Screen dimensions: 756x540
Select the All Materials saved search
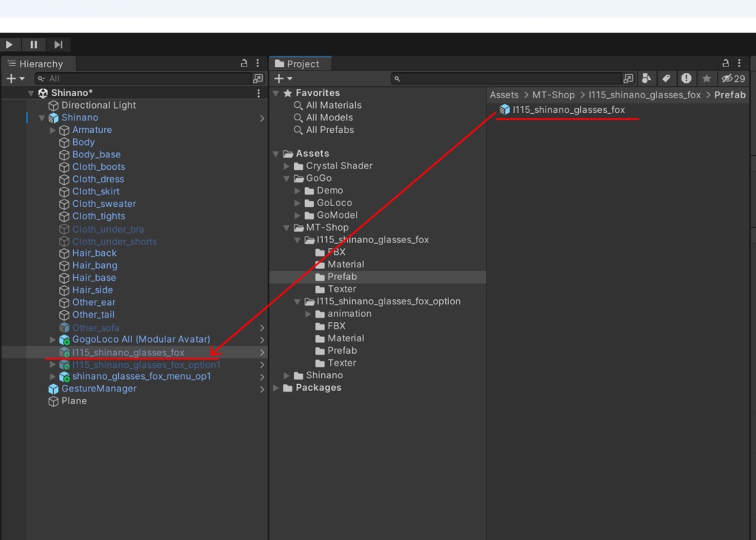[333, 105]
